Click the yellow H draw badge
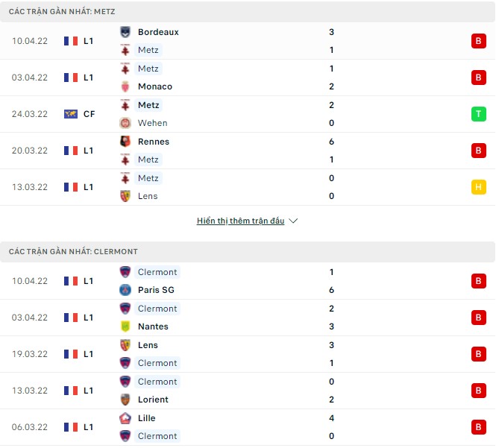This screenshot has height=448, width=499. pyautogui.click(x=478, y=187)
